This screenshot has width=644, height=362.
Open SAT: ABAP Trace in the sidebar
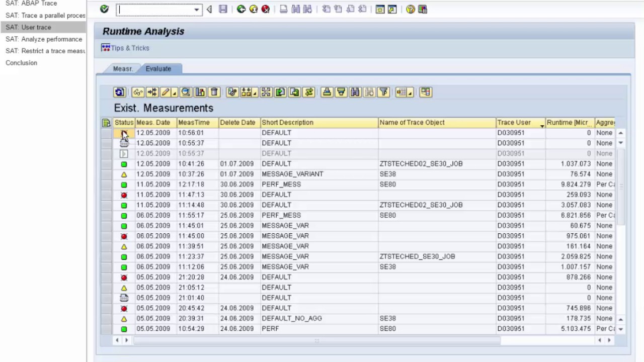coord(31,4)
